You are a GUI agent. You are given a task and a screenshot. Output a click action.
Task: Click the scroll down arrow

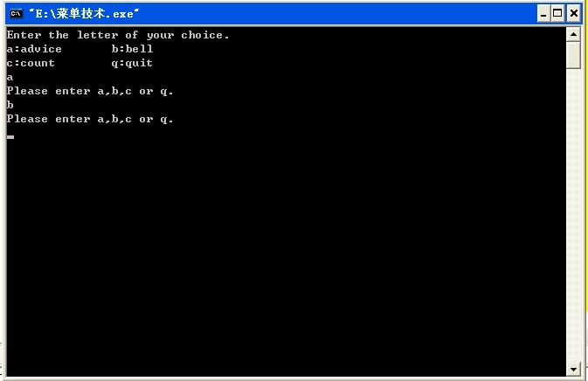click(x=573, y=370)
